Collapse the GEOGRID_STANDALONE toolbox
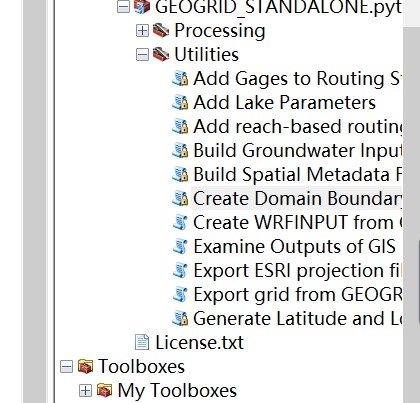 click(x=123, y=7)
